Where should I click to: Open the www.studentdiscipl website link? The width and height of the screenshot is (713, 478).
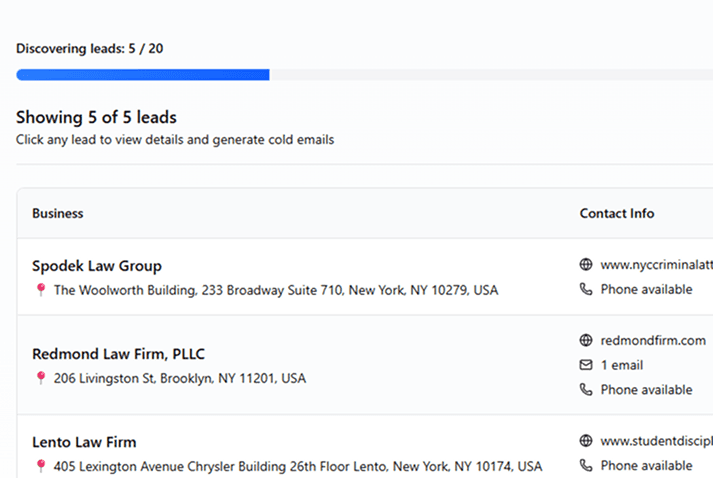tap(656, 441)
